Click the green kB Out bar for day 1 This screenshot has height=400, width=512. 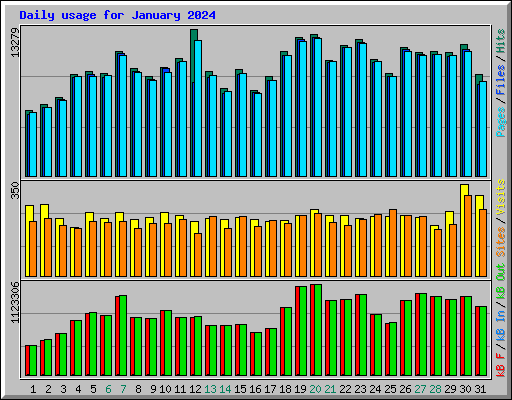click(33, 361)
